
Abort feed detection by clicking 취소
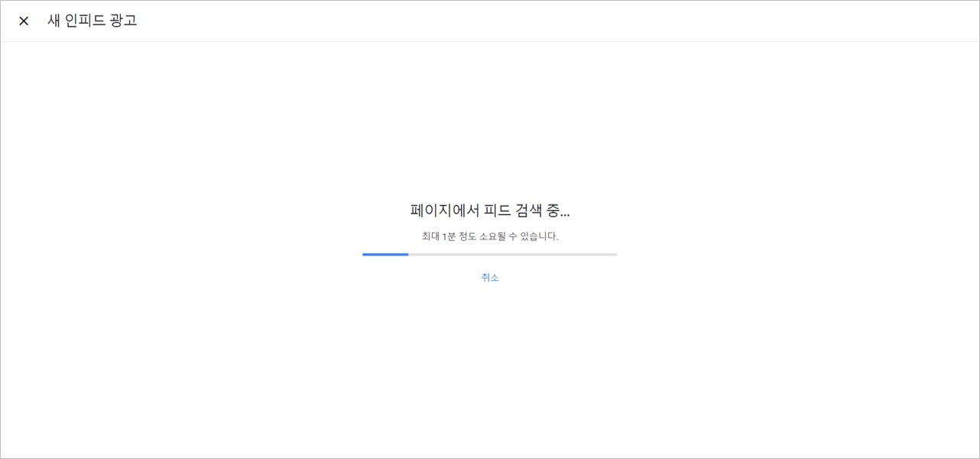[489, 278]
